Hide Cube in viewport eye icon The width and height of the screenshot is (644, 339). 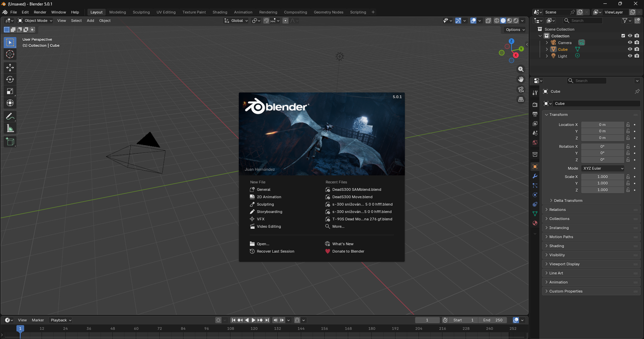pos(630,49)
